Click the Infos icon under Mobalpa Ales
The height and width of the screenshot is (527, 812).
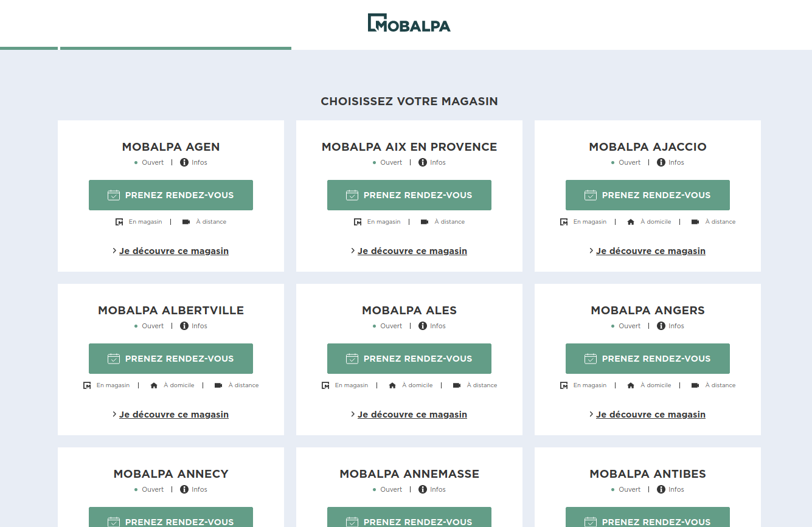[423, 326]
